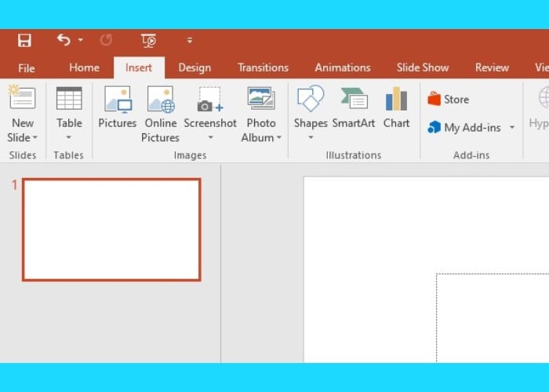Insert a Chart
Image resolution: width=549 pixels, height=392 pixels.
click(x=396, y=108)
